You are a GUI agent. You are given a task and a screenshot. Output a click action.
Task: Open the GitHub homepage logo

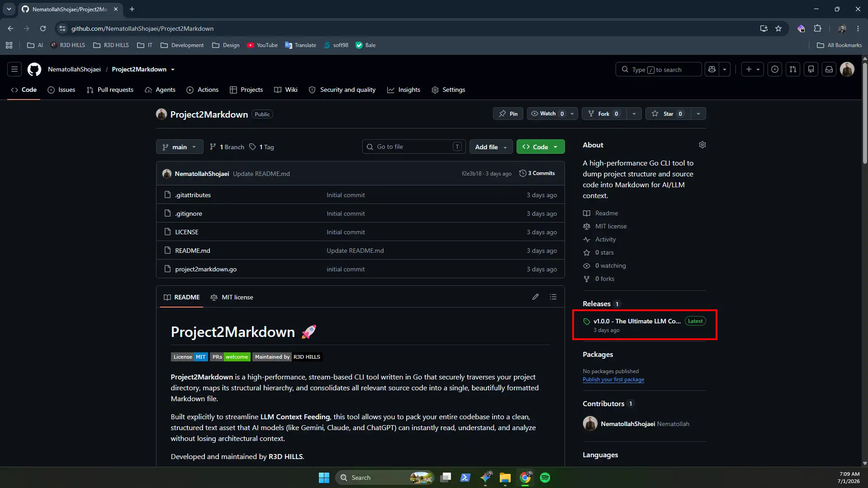click(34, 69)
